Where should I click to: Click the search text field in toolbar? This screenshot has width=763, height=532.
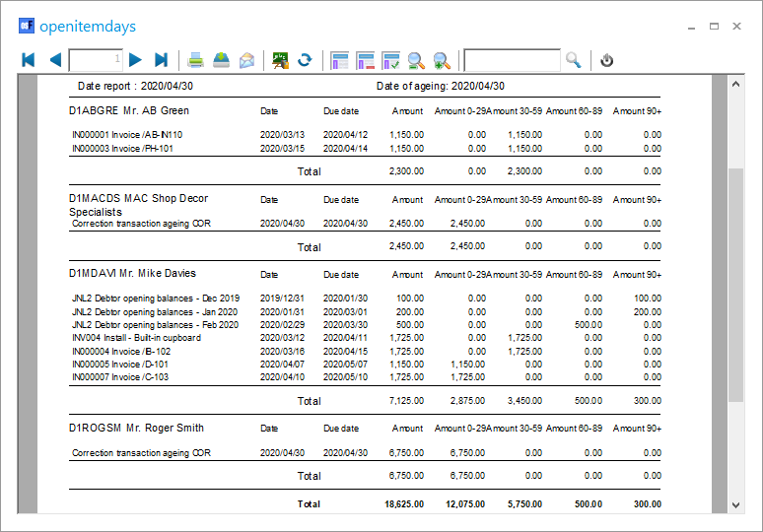[512, 60]
